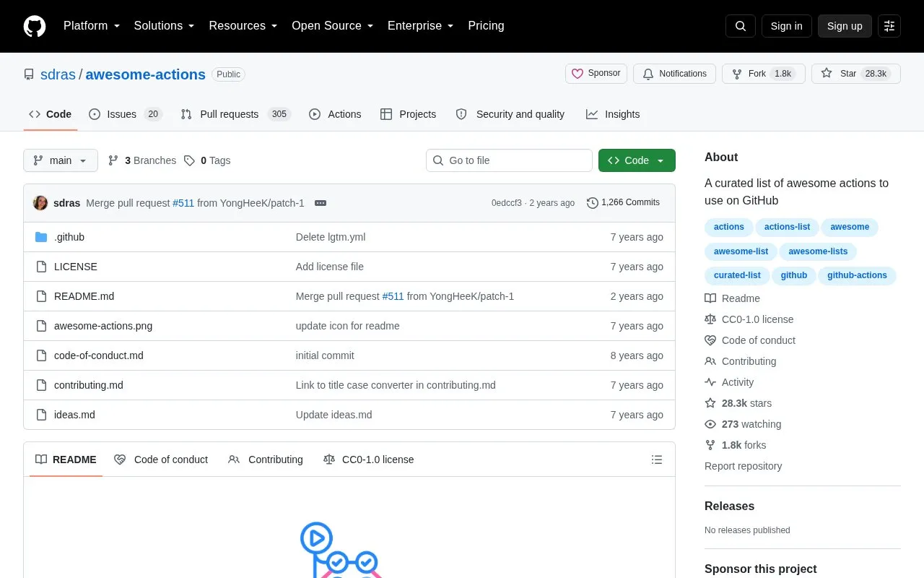This screenshot has height=578, width=924.
Task: Click the 1,266 Commits history link
Action: [x=623, y=202]
